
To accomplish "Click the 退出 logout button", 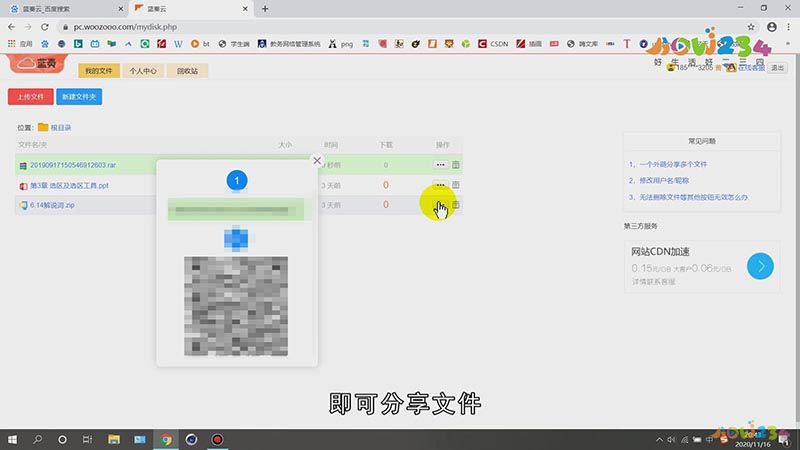I will 778,68.
